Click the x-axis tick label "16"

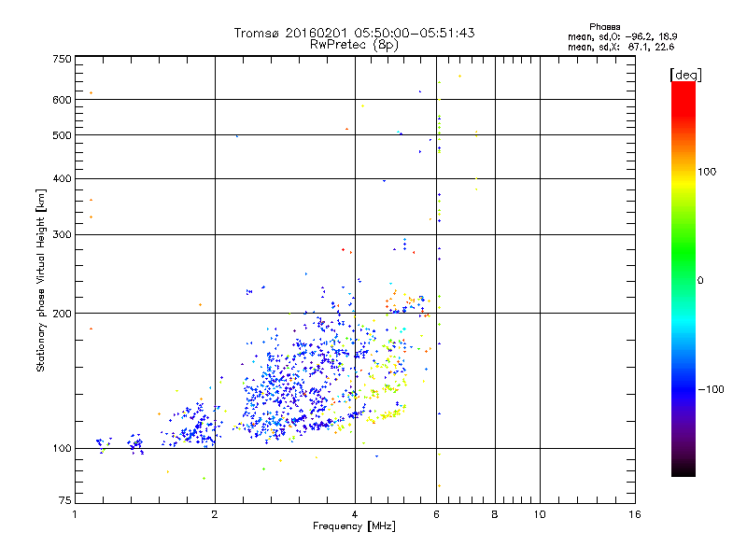635,514
